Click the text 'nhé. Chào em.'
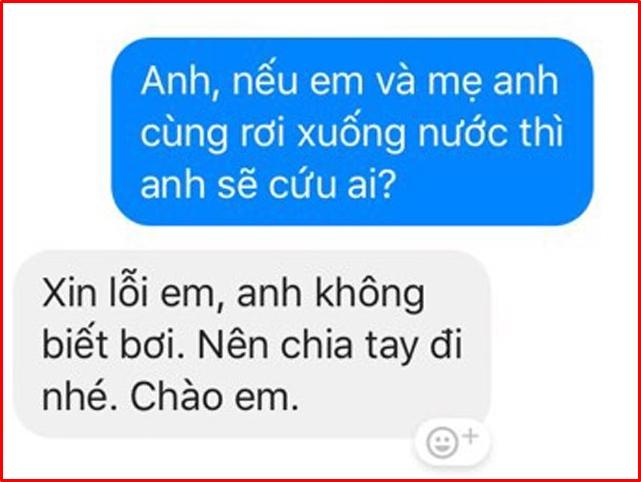Screen dimensions: 641x482 170,397
